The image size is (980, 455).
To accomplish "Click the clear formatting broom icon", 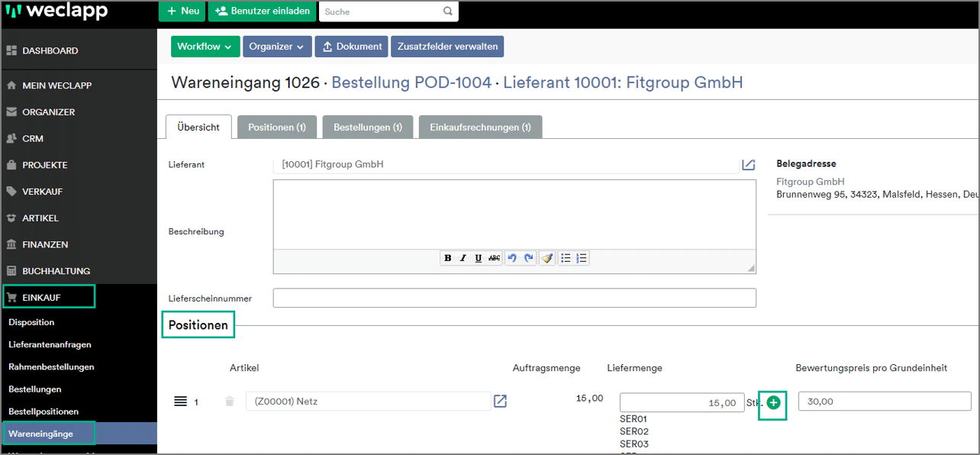I will [x=547, y=258].
